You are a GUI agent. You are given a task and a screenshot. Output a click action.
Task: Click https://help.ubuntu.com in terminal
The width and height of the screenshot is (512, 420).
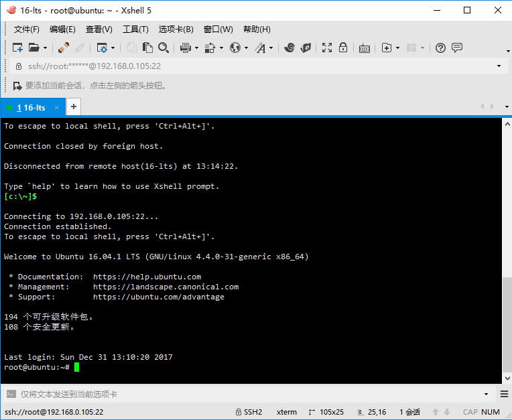[147, 277]
